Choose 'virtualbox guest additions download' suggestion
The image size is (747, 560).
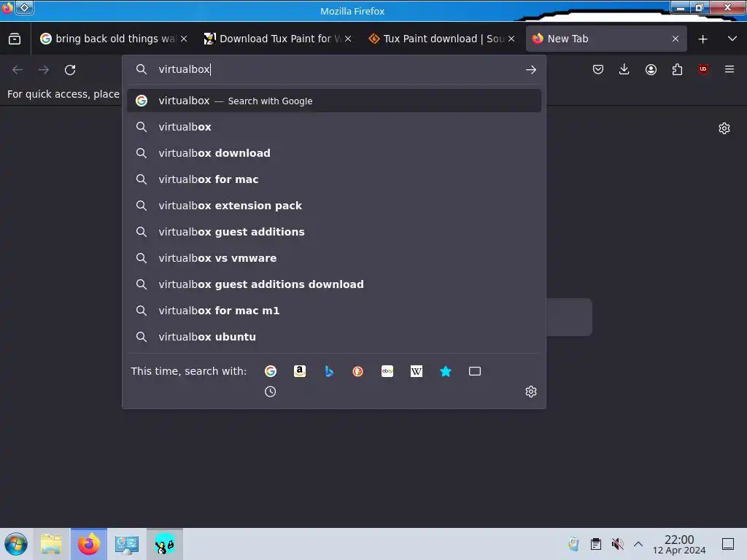334,284
